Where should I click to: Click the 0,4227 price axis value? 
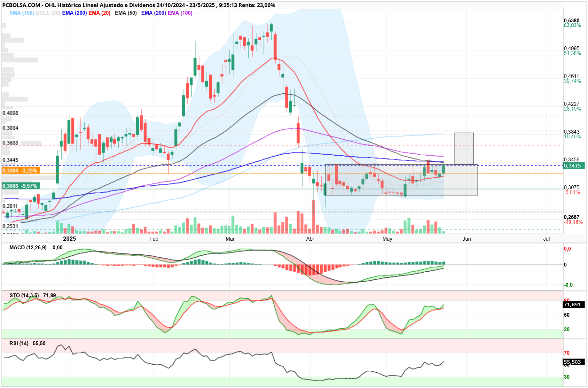(572, 104)
